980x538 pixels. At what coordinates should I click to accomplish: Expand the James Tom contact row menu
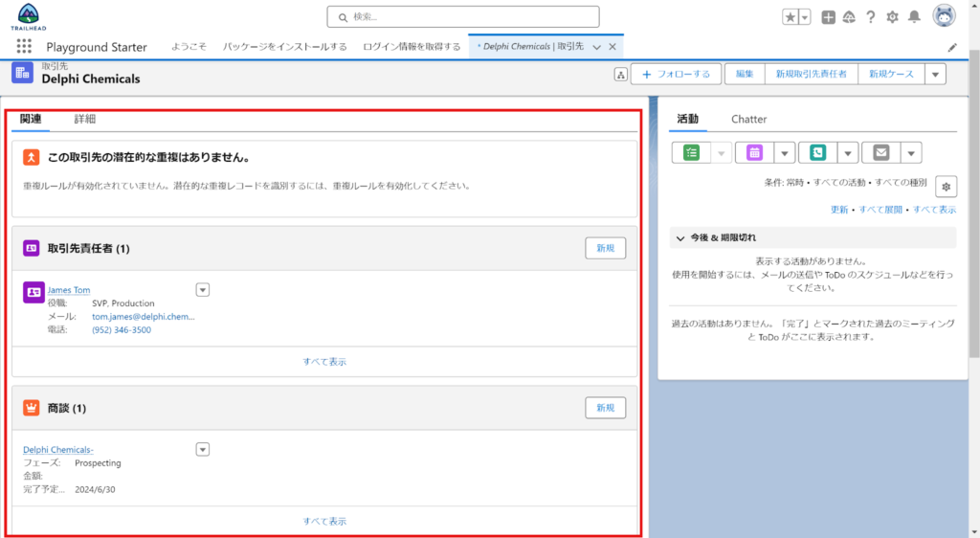click(x=202, y=290)
